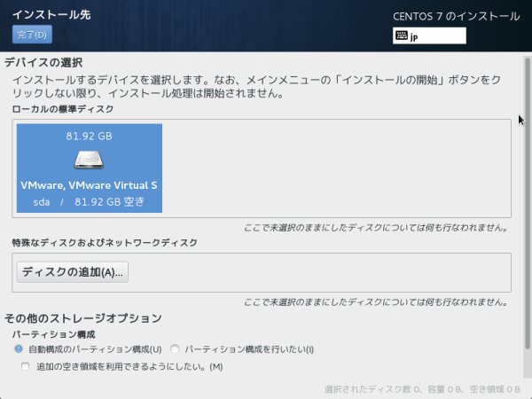This screenshot has height=399, width=532.
Task: Click the その他のストレージオプション heading
Action: click(83, 318)
